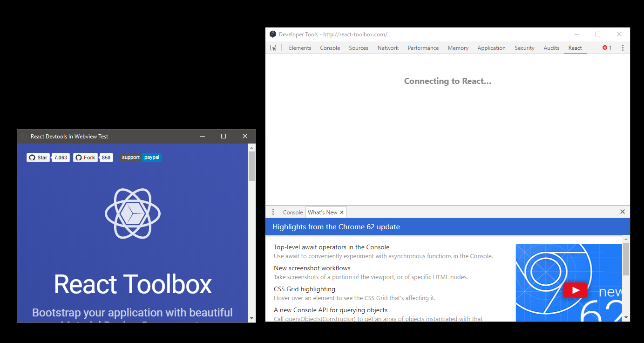
Task: Select the What's New drawer tab
Action: tap(323, 213)
